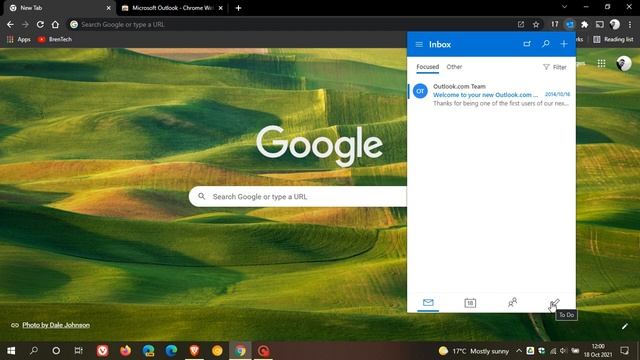This screenshot has height=360, width=640.
Task: Close the Microsoft Outlook tab
Action: pos(220,8)
